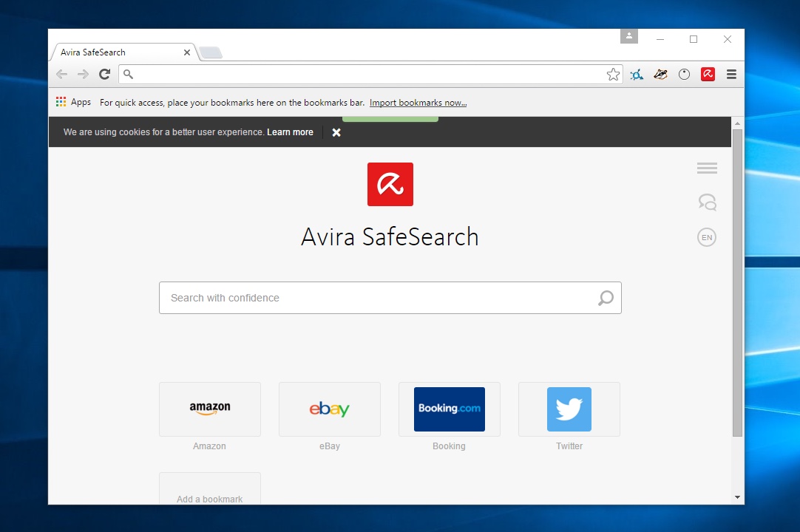Open the EN language selector
This screenshot has width=800, height=532.
click(707, 237)
